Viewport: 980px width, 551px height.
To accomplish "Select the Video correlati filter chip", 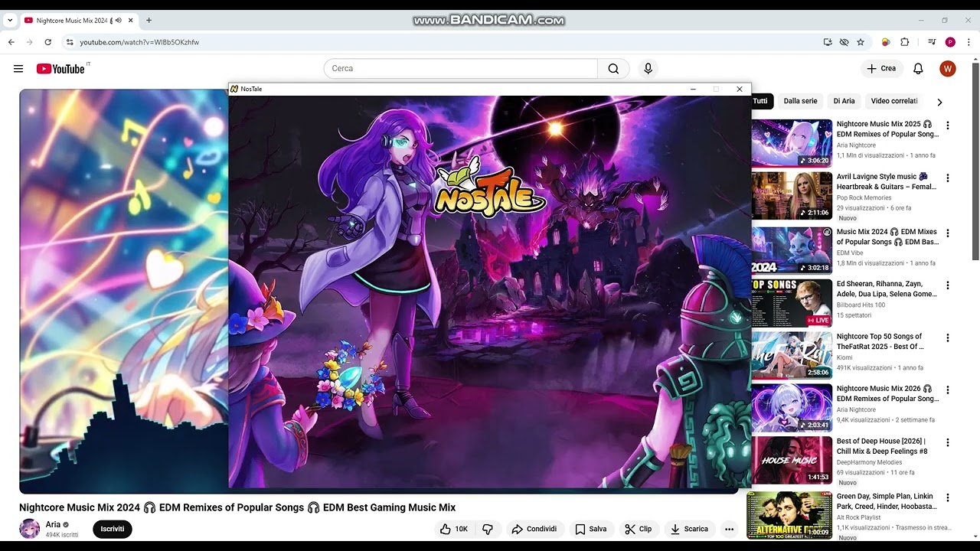I will click(x=894, y=101).
